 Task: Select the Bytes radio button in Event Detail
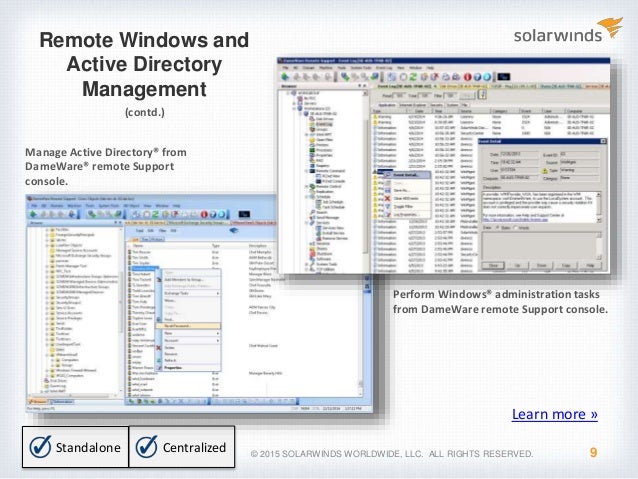pyautogui.click(x=498, y=228)
